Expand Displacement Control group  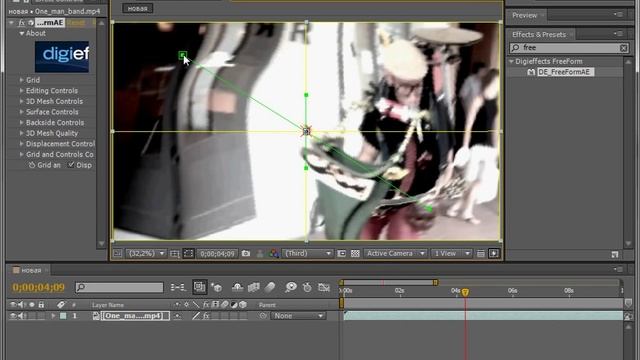click(x=22, y=144)
